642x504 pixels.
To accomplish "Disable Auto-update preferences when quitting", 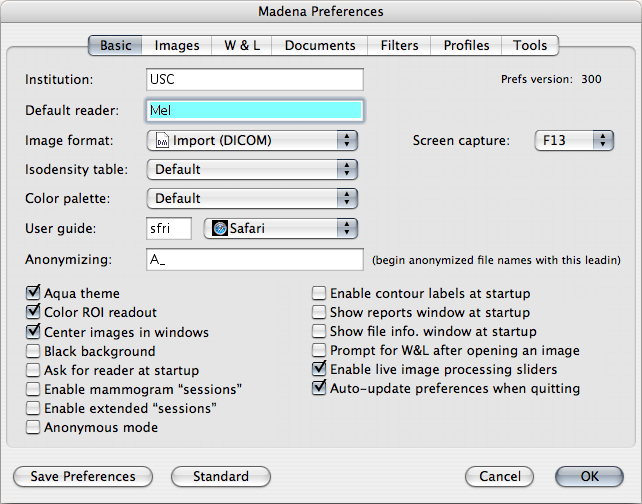I will tap(319, 388).
